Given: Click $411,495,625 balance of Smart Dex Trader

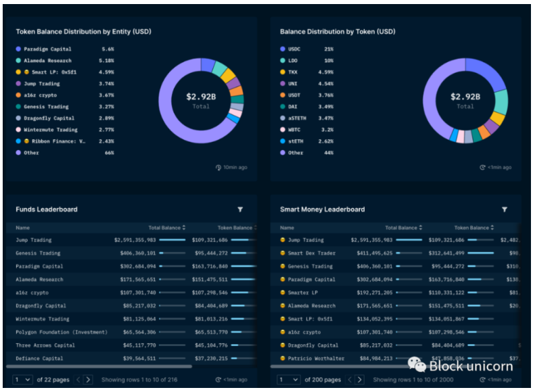Looking at the screenshot, I should point(375,253).
